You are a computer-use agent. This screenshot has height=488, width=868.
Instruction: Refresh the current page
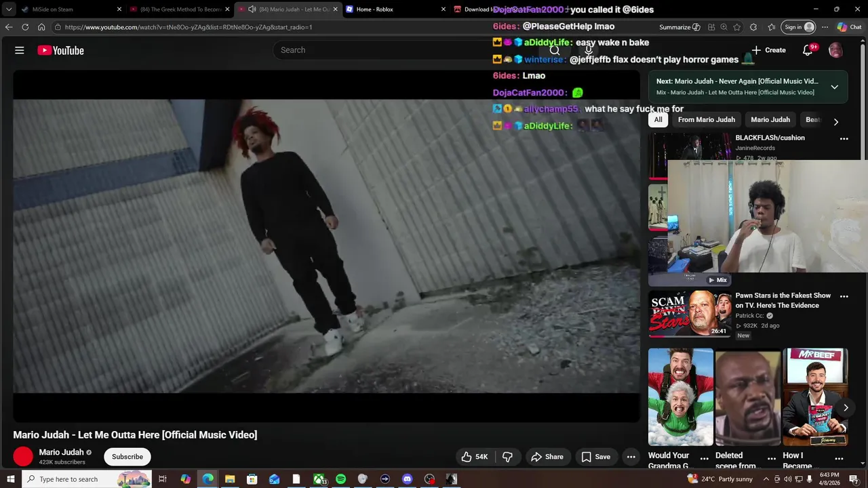click(25, 27)
